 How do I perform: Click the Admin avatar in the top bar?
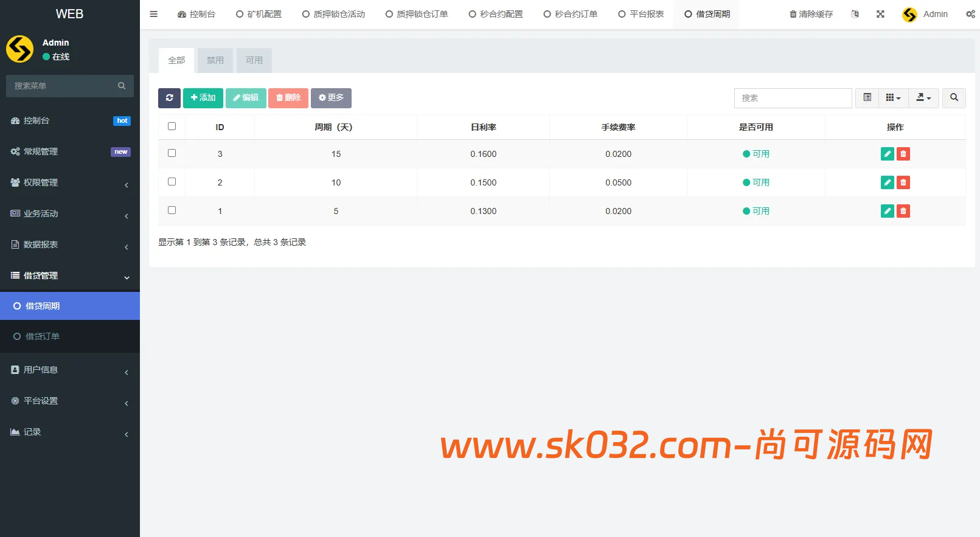(x=909, y=15)
